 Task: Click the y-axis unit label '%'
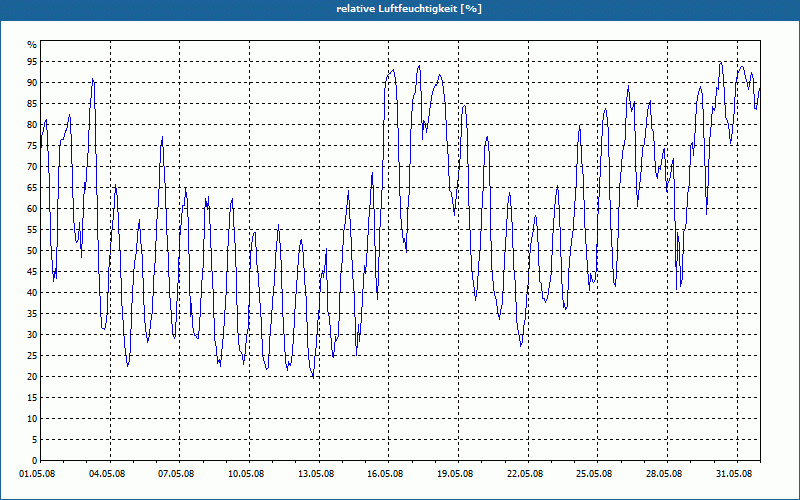coord(32,45)
